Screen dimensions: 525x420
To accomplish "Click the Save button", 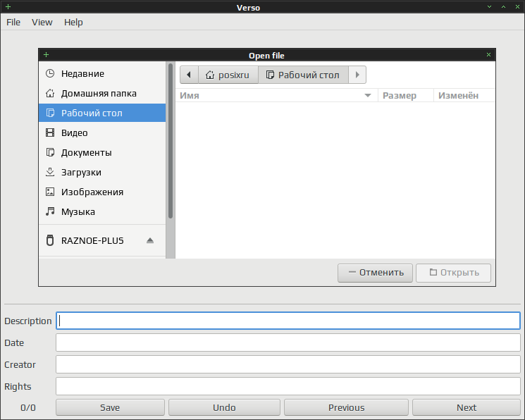I will pyautogui.click(x=110, y=407).
